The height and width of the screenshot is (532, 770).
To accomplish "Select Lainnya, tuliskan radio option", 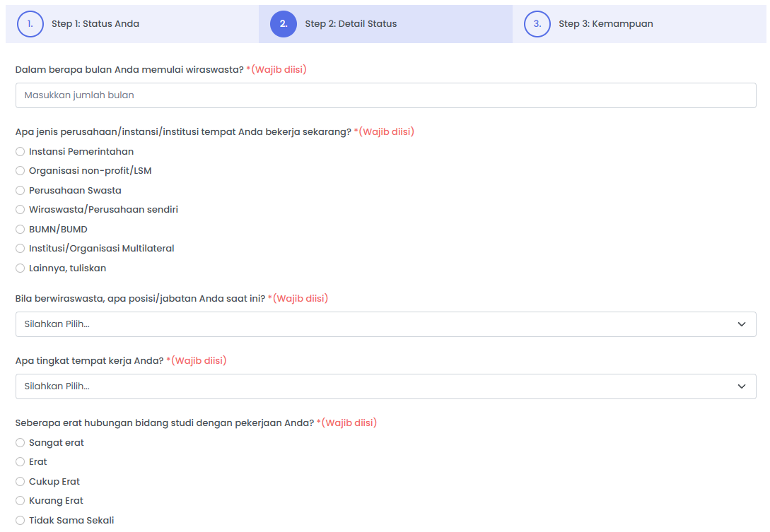I will tap(21, 268).
